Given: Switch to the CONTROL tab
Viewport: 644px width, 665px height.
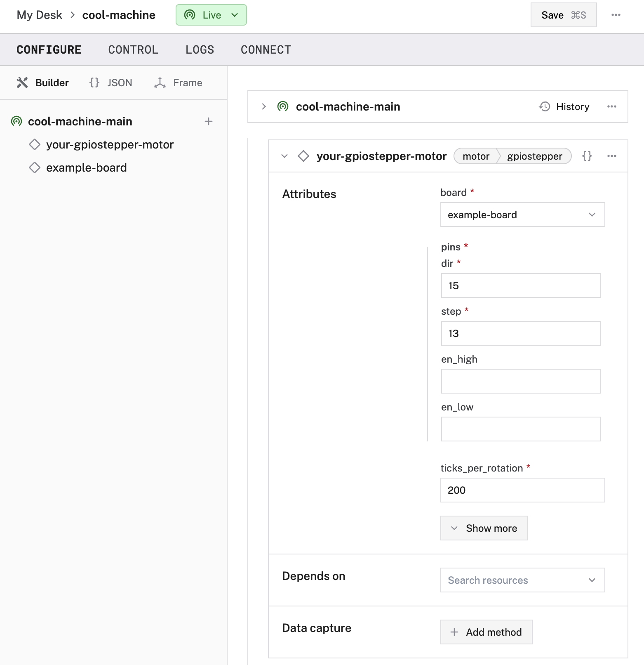Looking at the screenshot, I should coord(133,50).
